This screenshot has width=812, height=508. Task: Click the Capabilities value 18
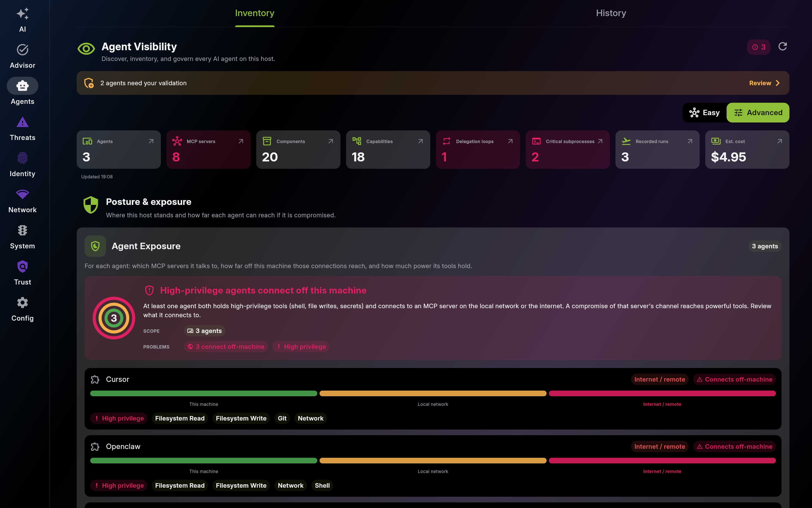[x=358, y=157]
